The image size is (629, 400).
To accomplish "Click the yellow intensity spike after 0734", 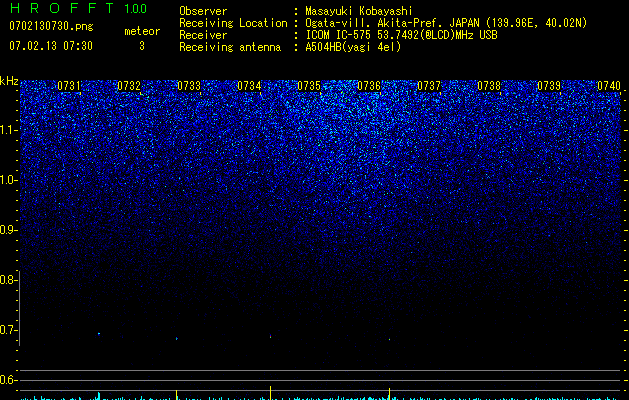I will click(x=270, y=392).
